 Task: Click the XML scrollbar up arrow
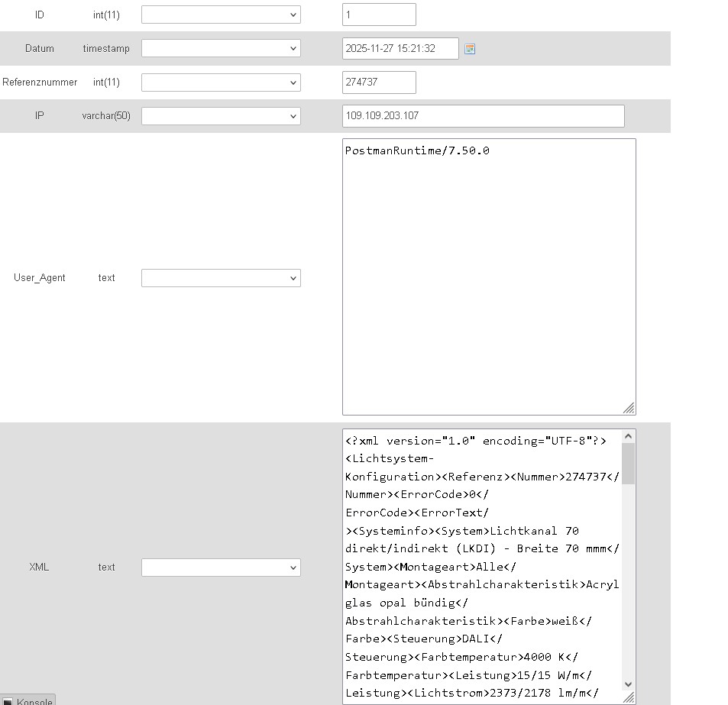[x=629, y=436]
